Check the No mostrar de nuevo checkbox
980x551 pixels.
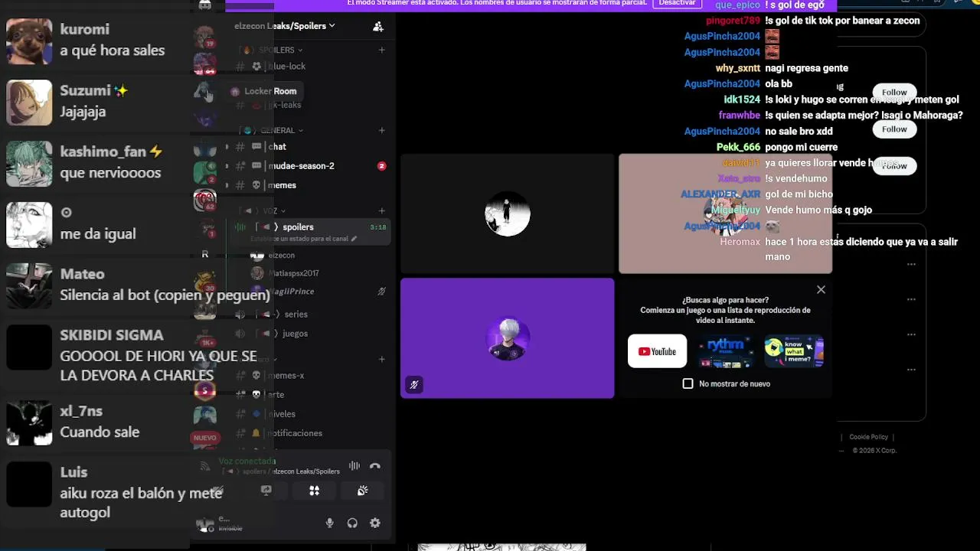click(x=688, y=383)
